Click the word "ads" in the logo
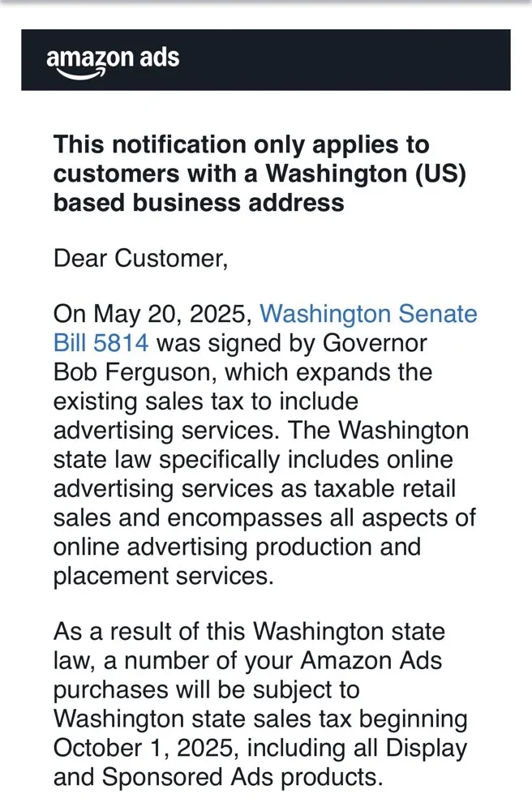This screenshot has width=532, height=811. point(154,58)
